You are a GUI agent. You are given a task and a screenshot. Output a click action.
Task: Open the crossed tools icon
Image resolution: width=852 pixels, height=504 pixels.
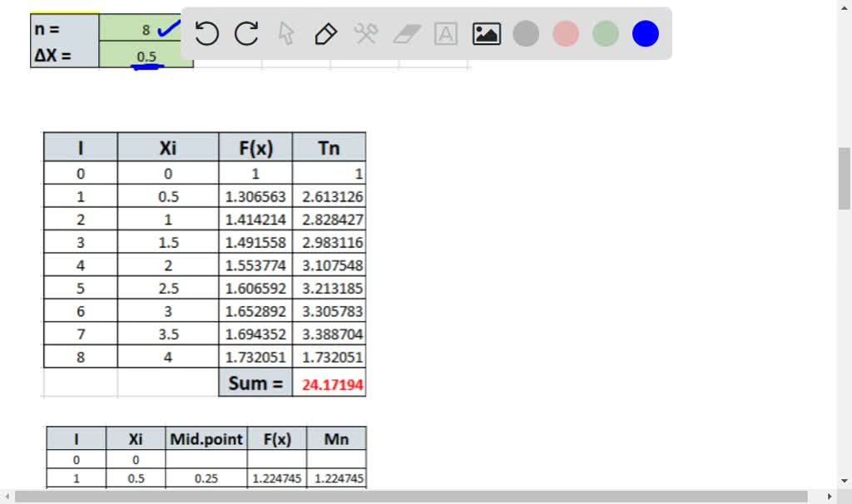[366, 33]
